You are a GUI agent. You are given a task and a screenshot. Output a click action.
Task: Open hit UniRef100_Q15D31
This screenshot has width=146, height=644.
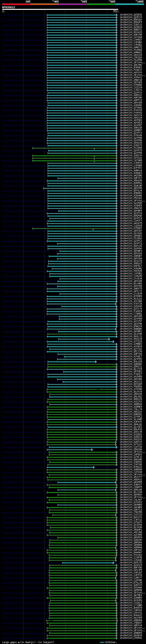coord(131,15)
